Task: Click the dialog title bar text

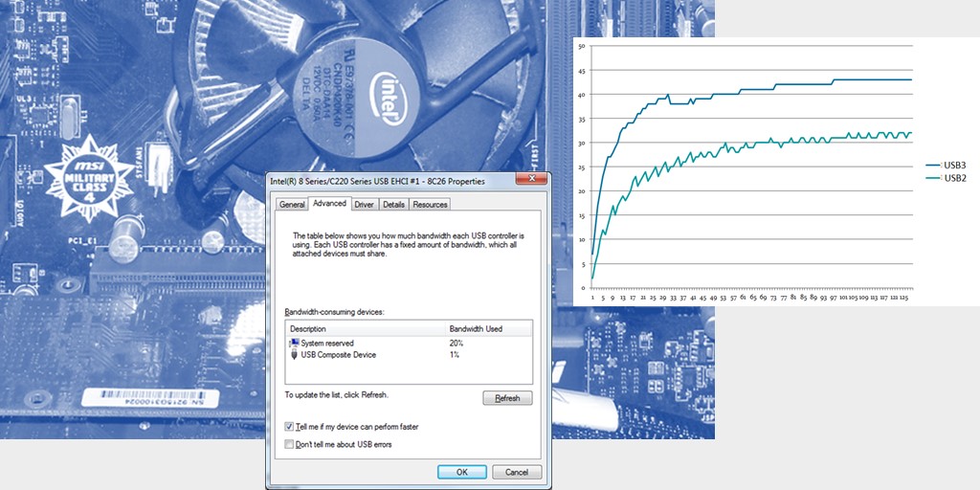Action: (377, 181)
